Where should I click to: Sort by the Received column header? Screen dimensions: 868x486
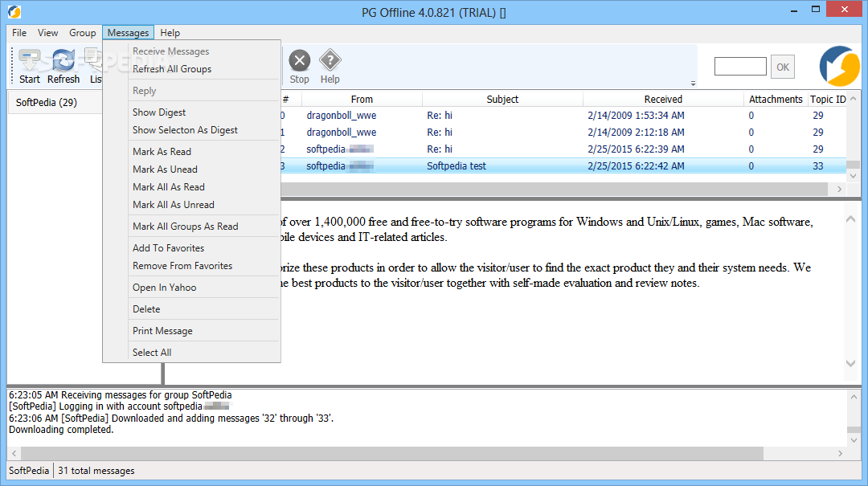(x=663, y=99)
